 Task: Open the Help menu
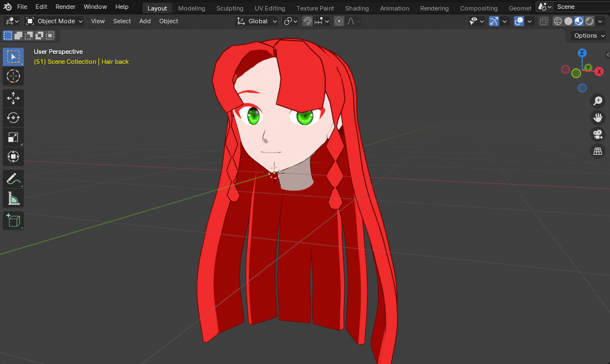pos(122,7)
